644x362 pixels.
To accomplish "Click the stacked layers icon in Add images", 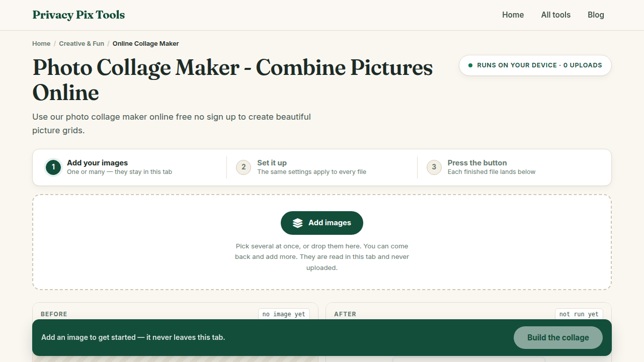I will pyautogui.click(x=298, y=223).
